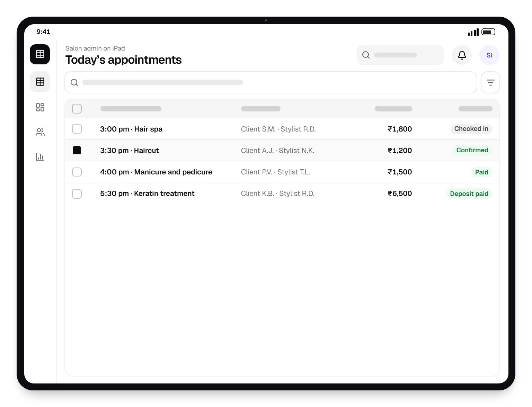The width and height of the screenshot is (532, 407).
Task: Open the appointments table view in sidebar
Action: pos(40,82)
